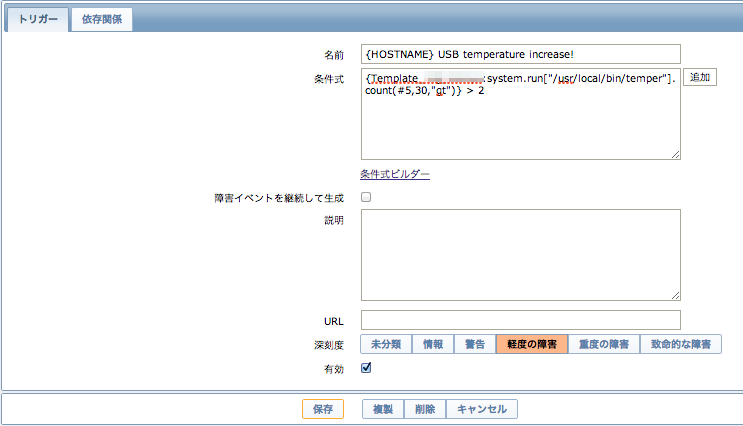The height and width of the screenshot is (426, 743).
Task: Grab the 説明 textarea resize handle
Action: 676,295
